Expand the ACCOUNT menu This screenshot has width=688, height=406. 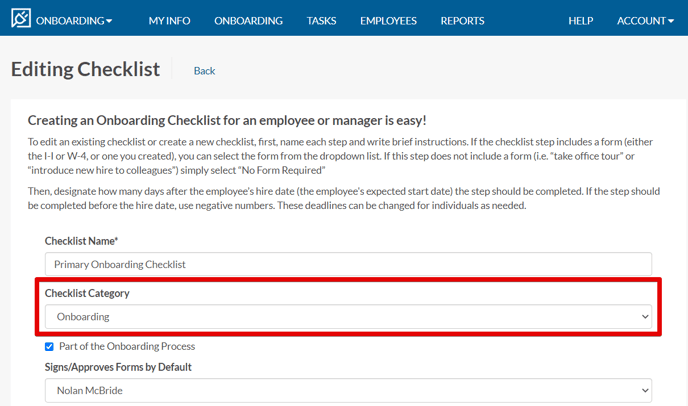[x=645, y=21]
